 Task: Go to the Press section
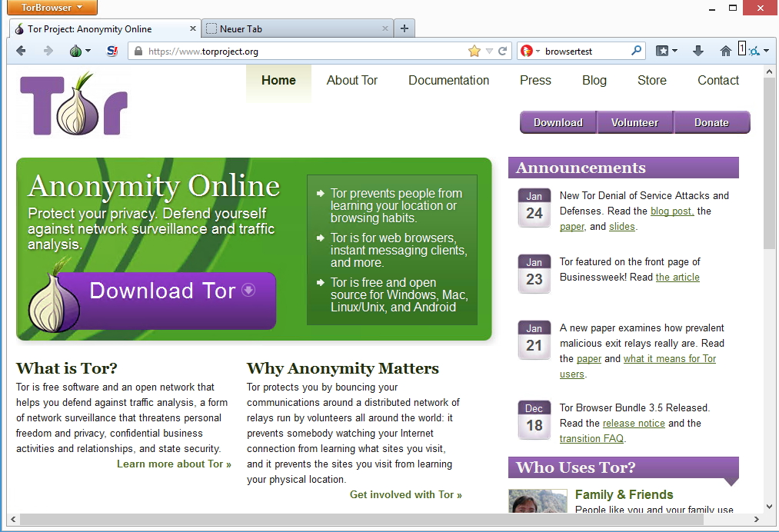(x=535, y=81)
